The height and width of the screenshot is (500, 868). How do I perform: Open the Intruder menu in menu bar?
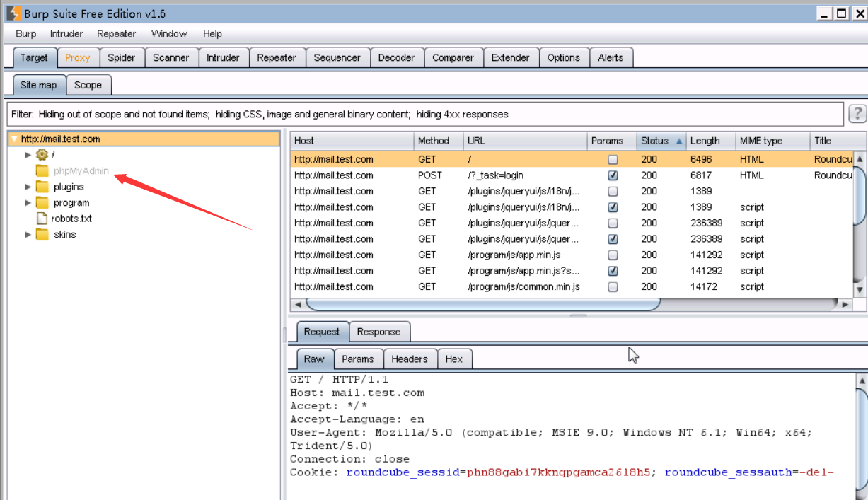[66, 34]
